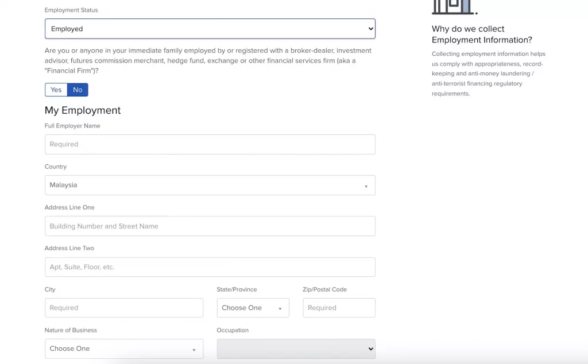Click the building illustration icon
This screenshot has height=364, width=588.
[x=454, y=7]
